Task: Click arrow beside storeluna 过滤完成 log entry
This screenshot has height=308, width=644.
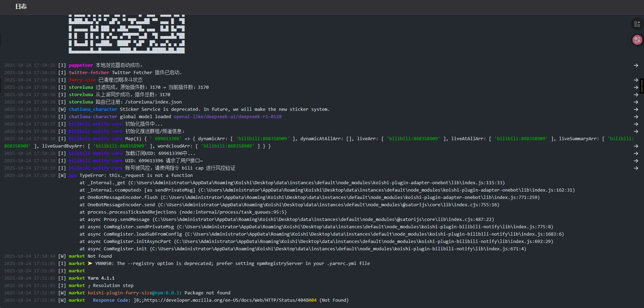Action: tap(636, 87)
